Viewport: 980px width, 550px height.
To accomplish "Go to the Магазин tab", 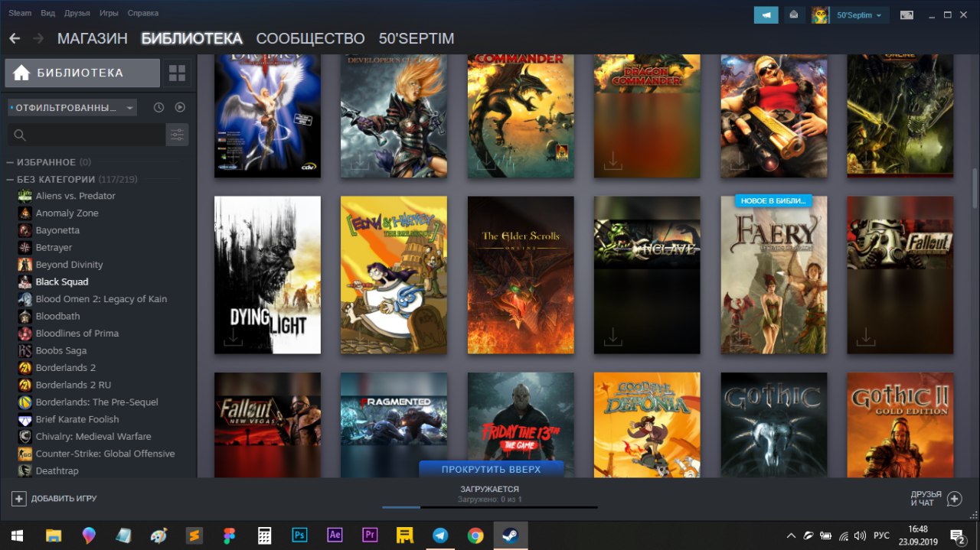I will pos(93,38).
